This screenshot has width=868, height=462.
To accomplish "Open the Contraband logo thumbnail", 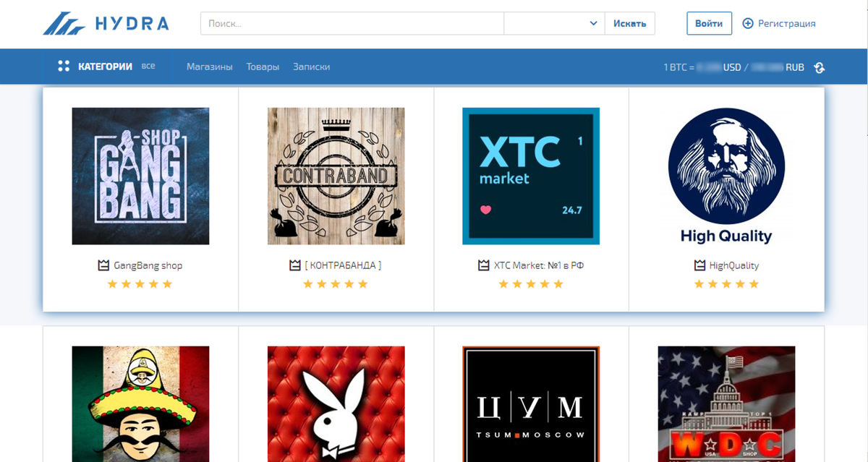I will [x=336, y=176].
